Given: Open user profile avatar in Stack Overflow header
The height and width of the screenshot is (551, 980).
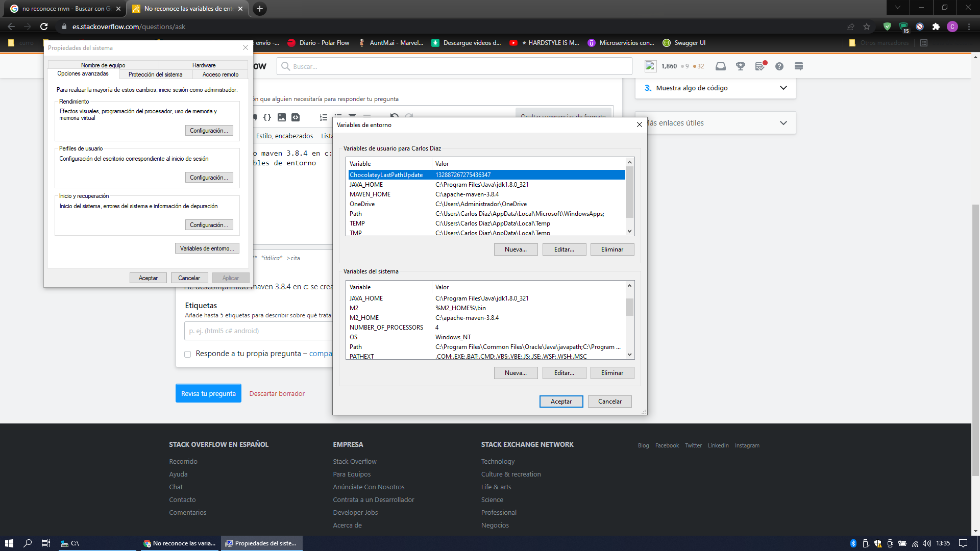Looking at the screenshot, I should pyautogui.click(x=650, y=66).
